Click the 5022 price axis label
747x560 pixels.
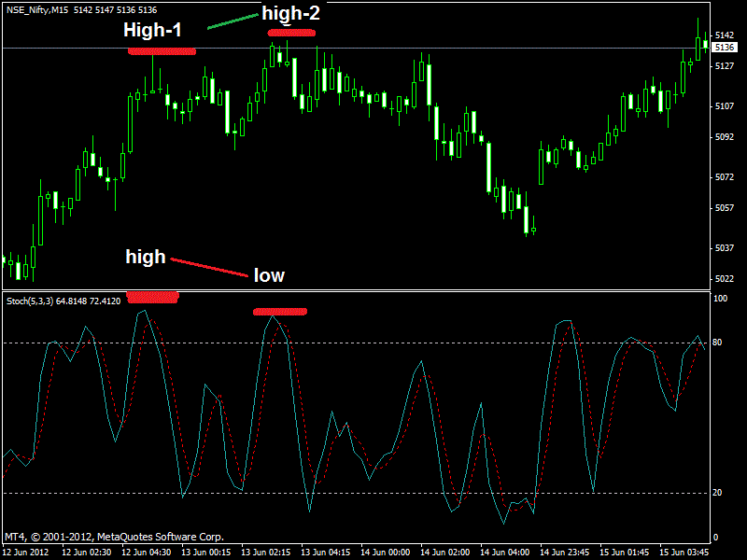tap(725, 278)
